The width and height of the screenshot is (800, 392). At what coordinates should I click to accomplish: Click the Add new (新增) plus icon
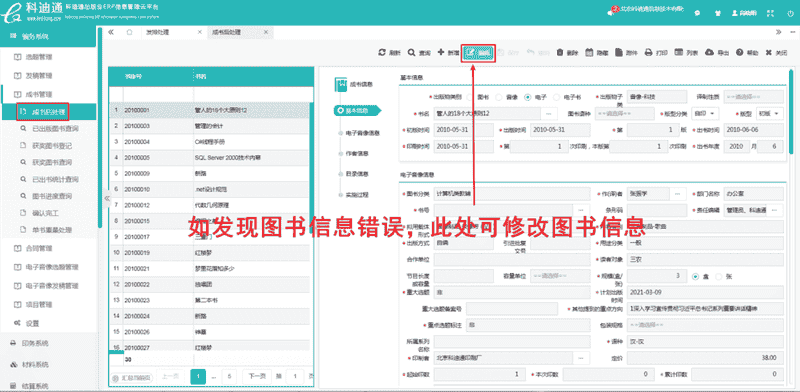441,52
